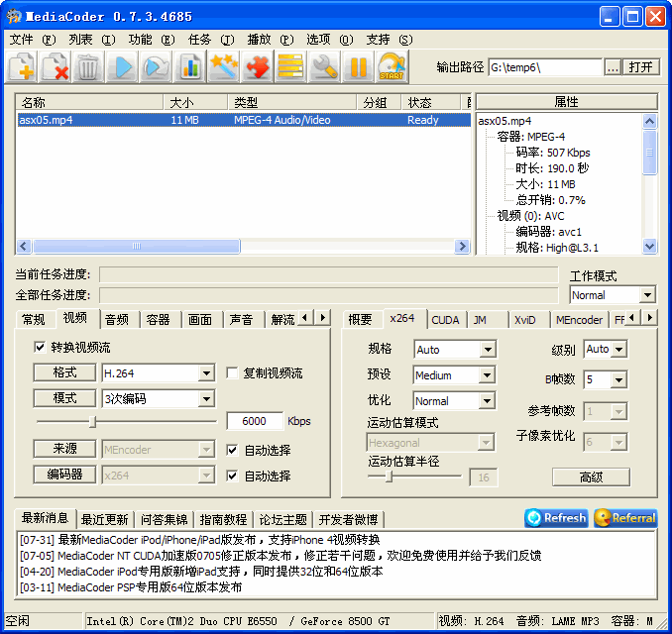Open the 规格 Auto dropdown
This screenshot has width=672, height=634.
pos(488,350)
